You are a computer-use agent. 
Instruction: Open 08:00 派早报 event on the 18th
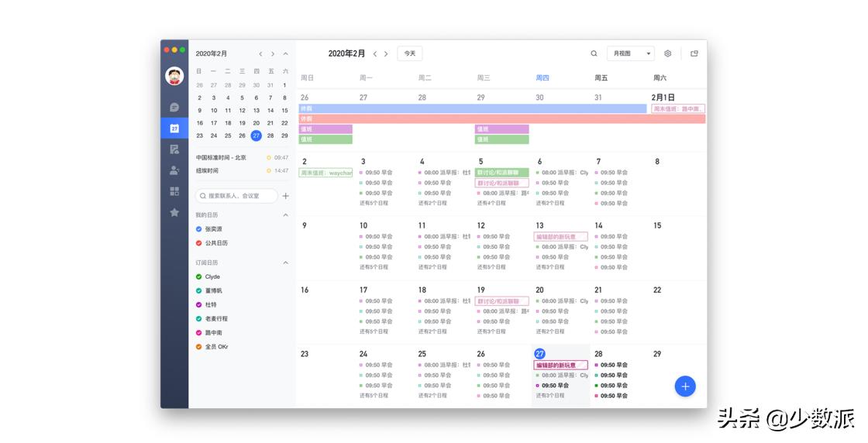[x=445, y=301]
